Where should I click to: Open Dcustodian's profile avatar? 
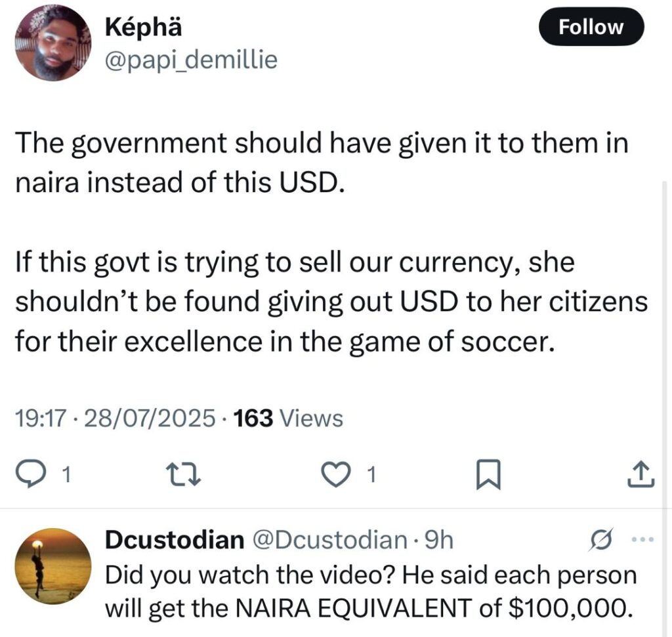point(53,566)
